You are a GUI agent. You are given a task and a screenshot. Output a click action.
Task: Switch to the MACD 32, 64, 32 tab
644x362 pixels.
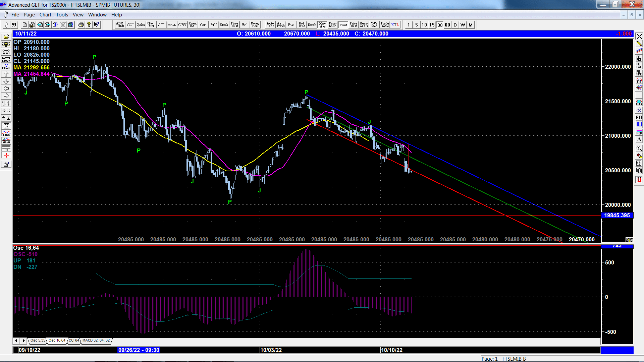pos(96,341)
